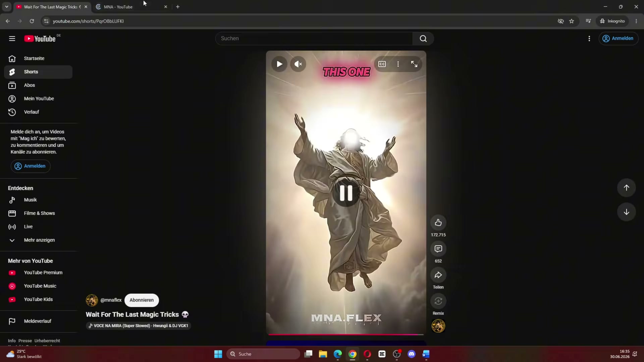This screenshot has height=362, width=644.
Task: Share the Short via Teilen
Action: click(x=438, y=275)
